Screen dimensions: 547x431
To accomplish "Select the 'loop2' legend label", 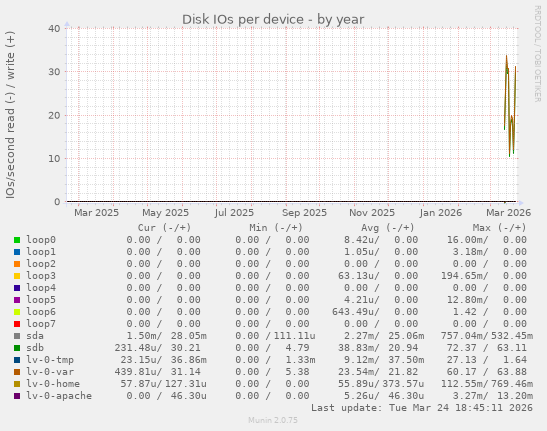I will (41, 264).
